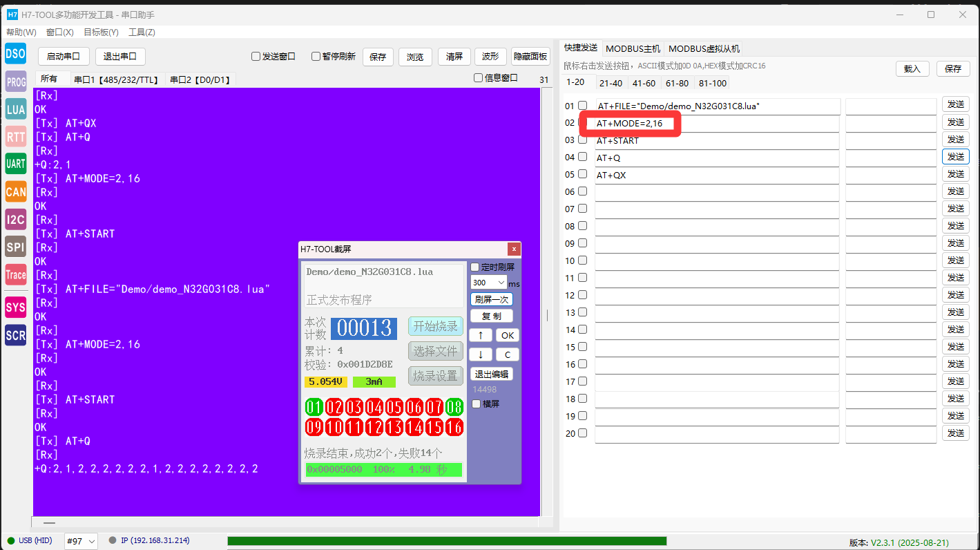Click the green progress bar in status bar
980x550 pixels.
click(x=447, y=541)
